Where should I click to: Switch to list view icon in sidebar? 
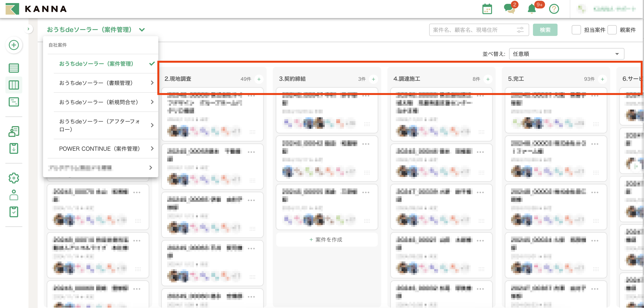pos(14,68)
